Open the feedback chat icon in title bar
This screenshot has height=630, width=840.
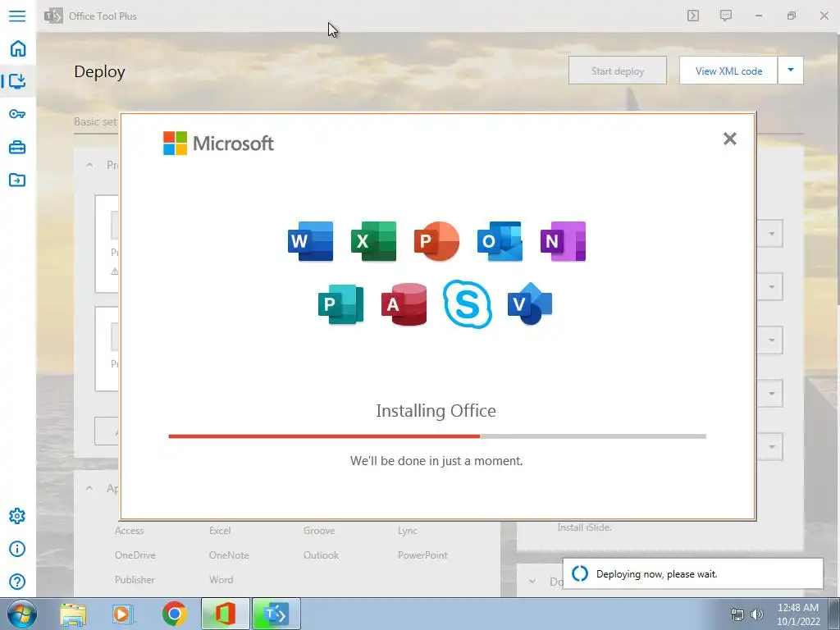tap(726, 16)
